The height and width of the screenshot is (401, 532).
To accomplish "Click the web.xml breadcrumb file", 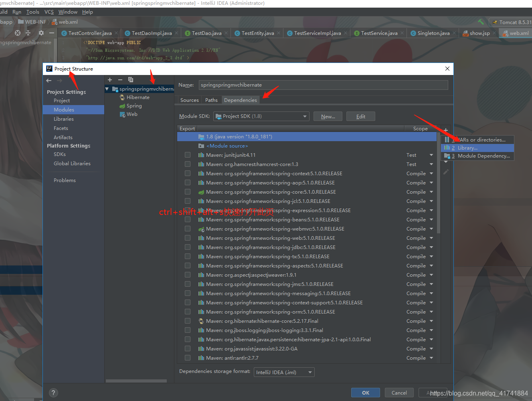I will [65, 22].
